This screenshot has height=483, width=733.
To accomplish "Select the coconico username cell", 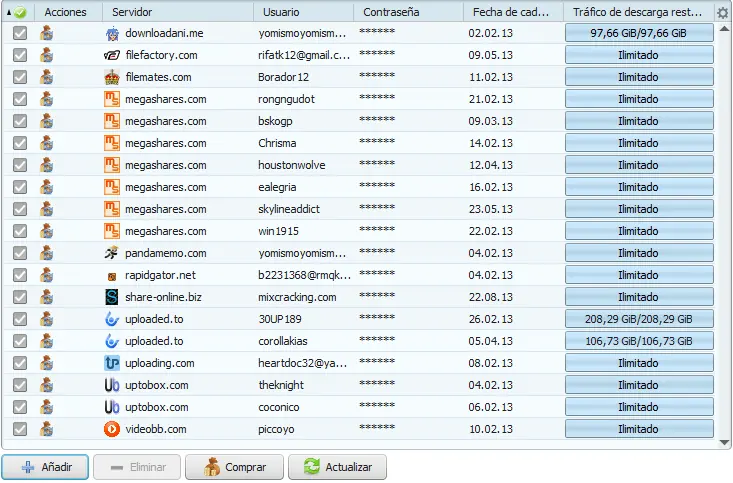I will point(279,407).
